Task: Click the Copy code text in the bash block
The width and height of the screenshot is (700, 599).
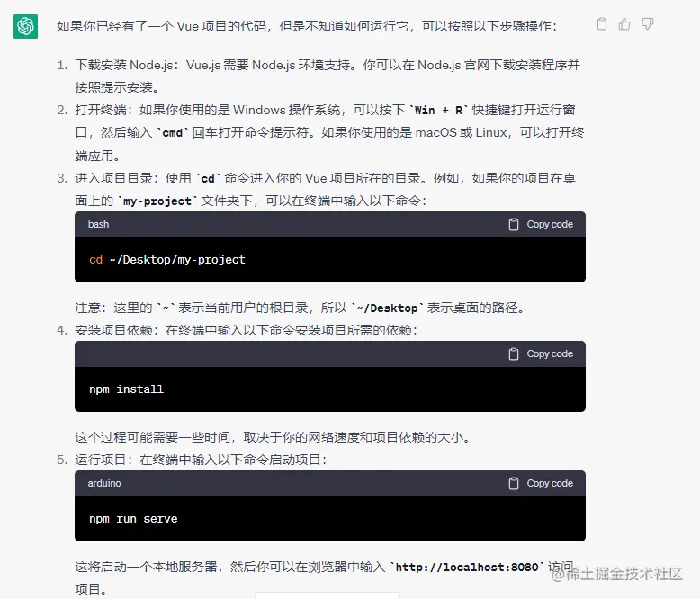Action: coord(550,225)
